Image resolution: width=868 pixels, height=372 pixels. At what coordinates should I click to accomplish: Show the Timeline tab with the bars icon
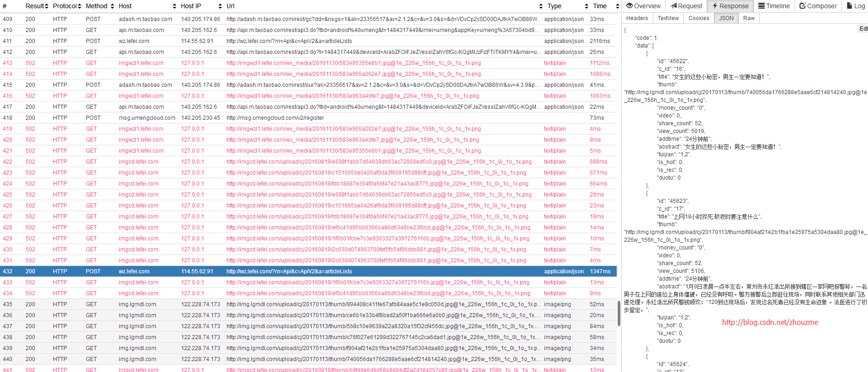[774, 6]
